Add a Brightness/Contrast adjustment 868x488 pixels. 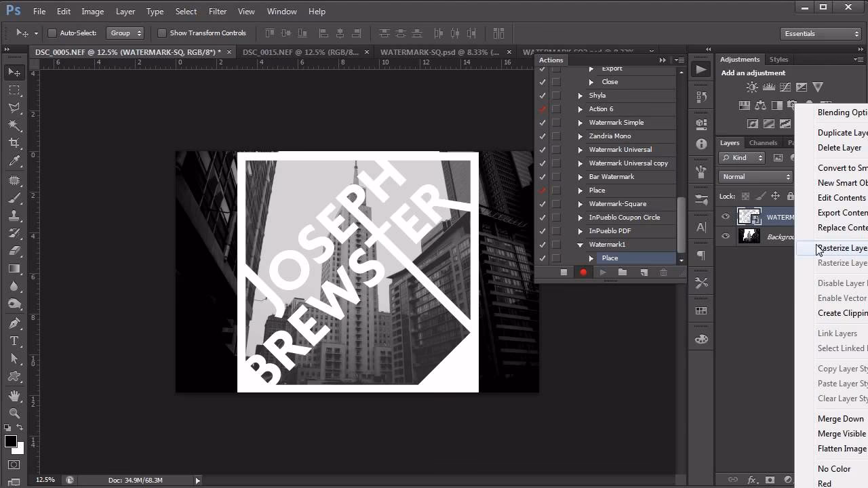tap(751, 87)
